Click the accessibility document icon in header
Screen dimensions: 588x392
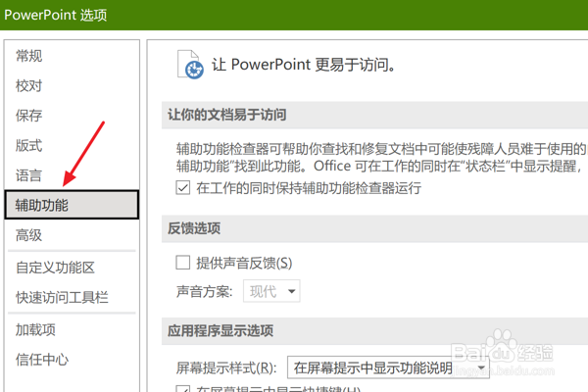190,65
